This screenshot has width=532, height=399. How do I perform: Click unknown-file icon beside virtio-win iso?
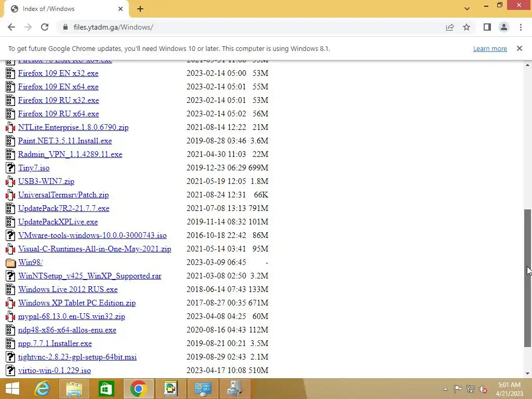[x=10, y=370]
